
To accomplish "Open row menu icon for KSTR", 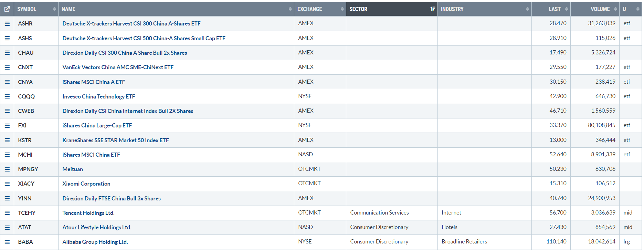I will click(x=7, y=140).
